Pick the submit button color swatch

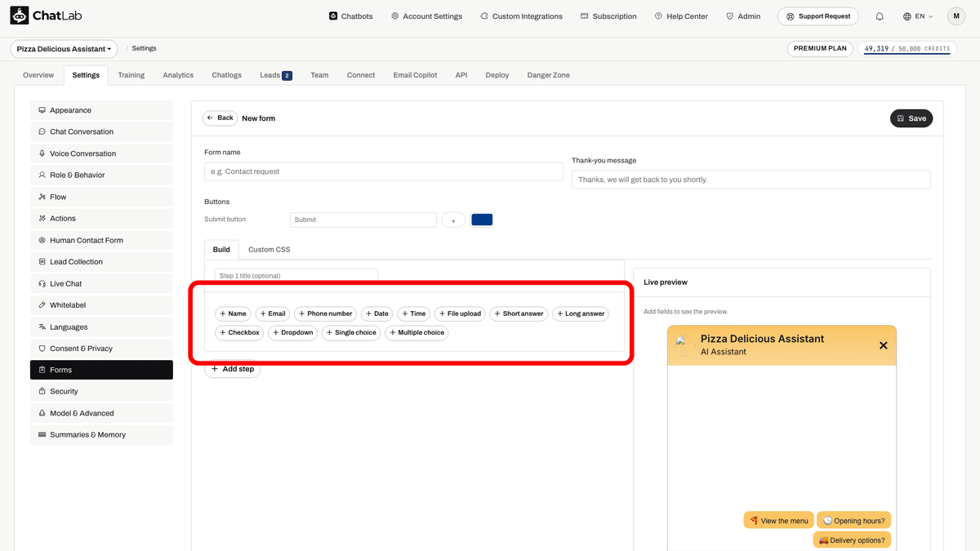482,220
